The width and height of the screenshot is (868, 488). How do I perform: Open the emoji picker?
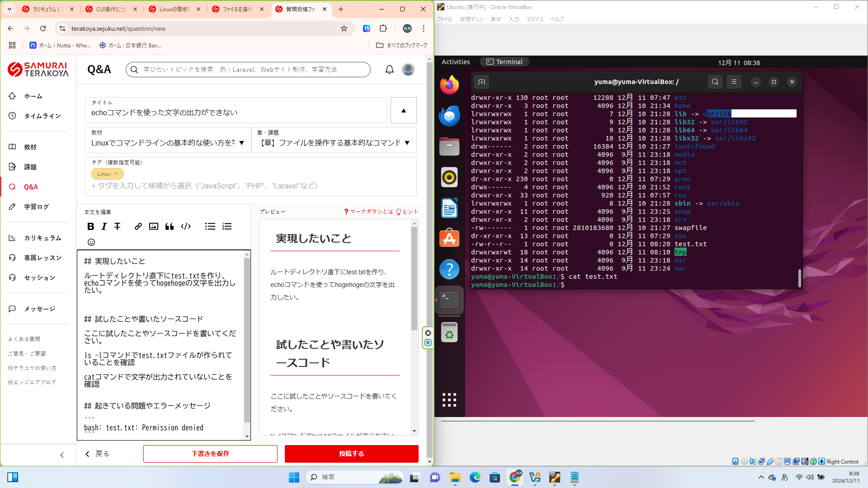(91, 242)
